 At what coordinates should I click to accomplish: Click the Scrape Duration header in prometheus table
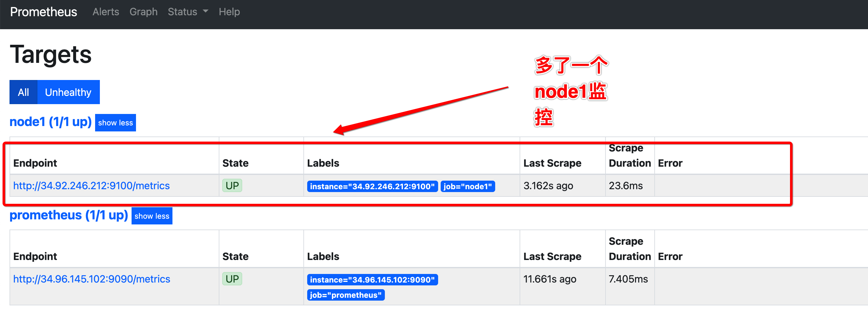point(630,249)
